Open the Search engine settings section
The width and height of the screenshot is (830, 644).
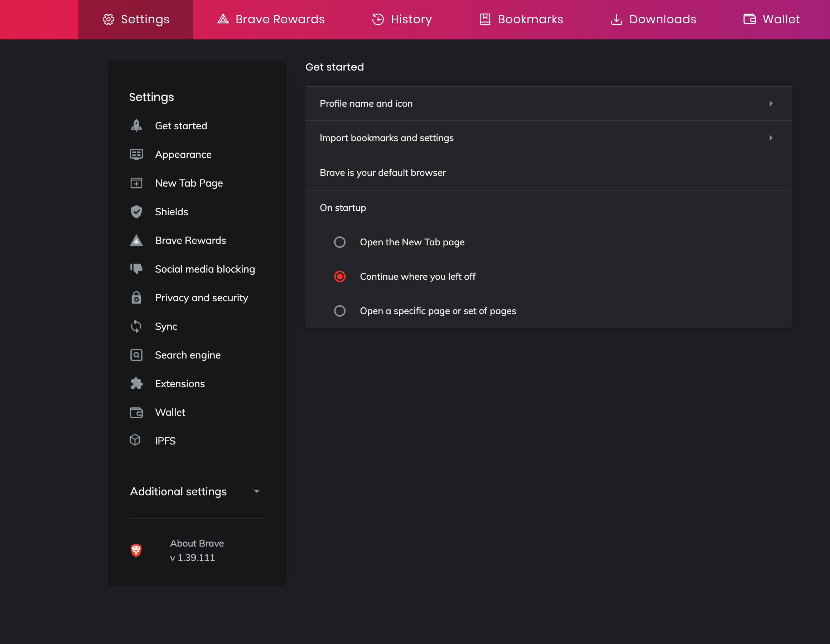187,355
